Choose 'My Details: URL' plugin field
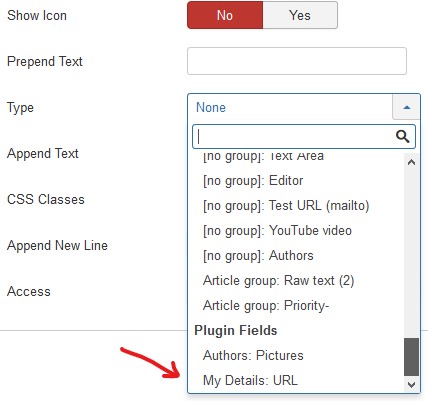The width and height of the screenshot is (428, 401). click(299, 380)
